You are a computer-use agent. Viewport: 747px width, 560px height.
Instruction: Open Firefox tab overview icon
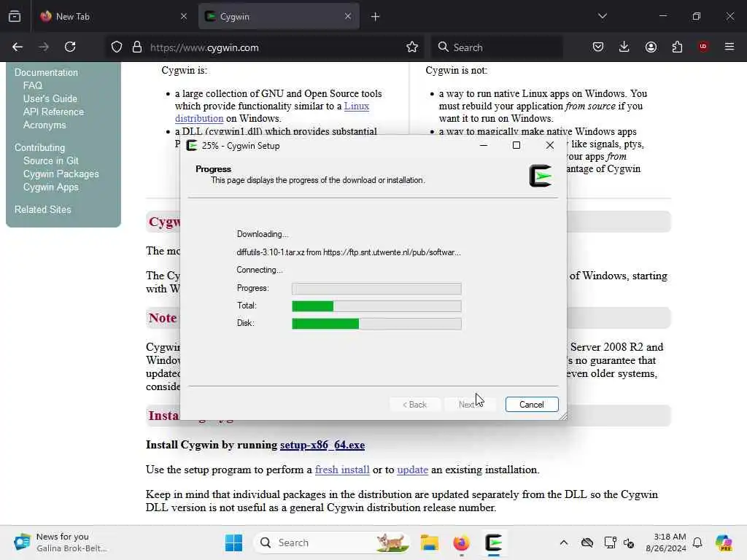click(15, 16)
